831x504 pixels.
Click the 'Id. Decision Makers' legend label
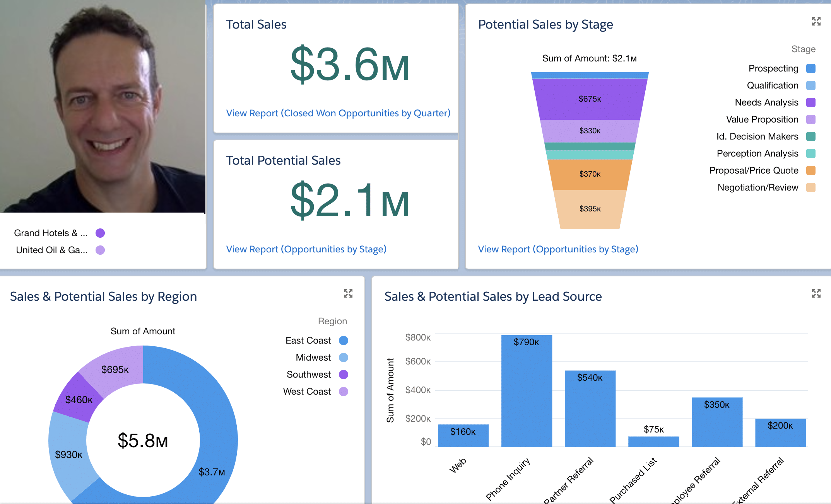(757, 136)
